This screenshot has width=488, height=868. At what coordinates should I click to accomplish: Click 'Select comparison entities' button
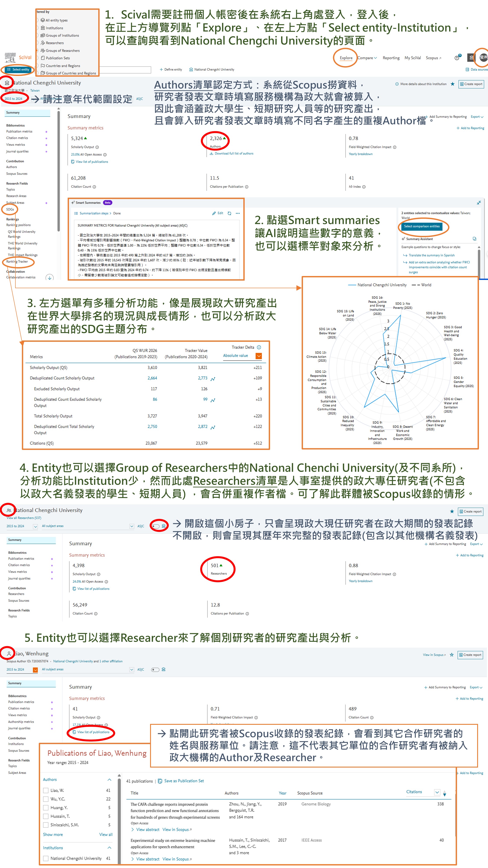pyautogui.click(x=422, y=226)
